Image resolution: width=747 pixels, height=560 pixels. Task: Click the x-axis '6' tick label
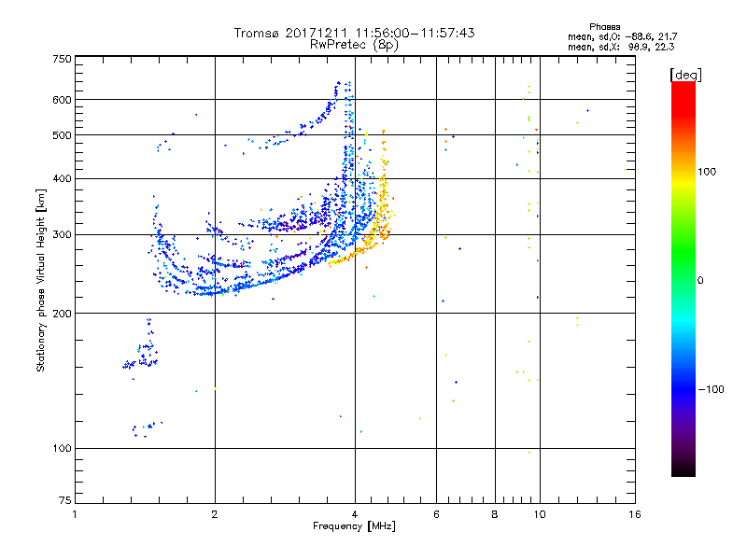[x=436, y=514]
